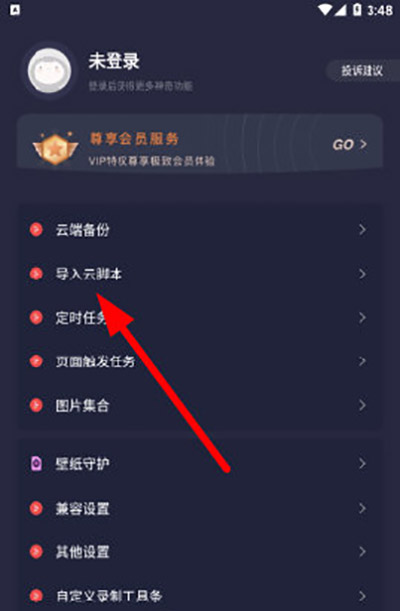Expand 定时任务 chevron arrow
The height and width of the screenshot is (611, 400).
pyautogui.click(x=363, y=318)
